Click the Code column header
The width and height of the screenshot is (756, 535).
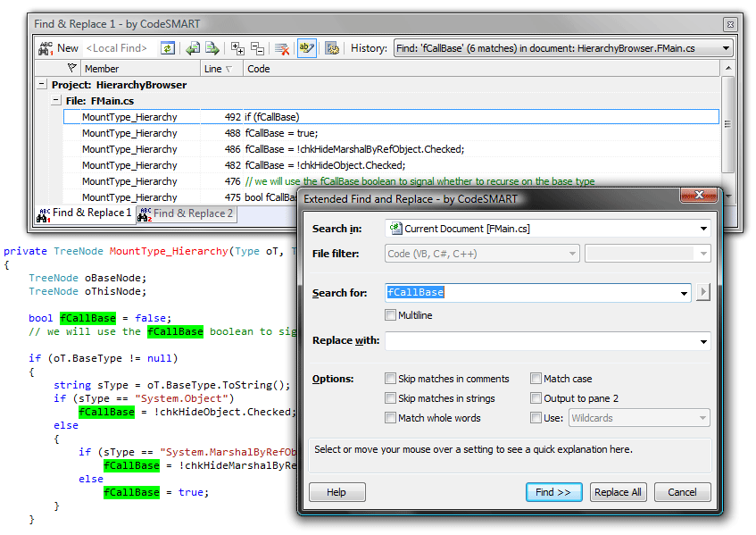482,69
